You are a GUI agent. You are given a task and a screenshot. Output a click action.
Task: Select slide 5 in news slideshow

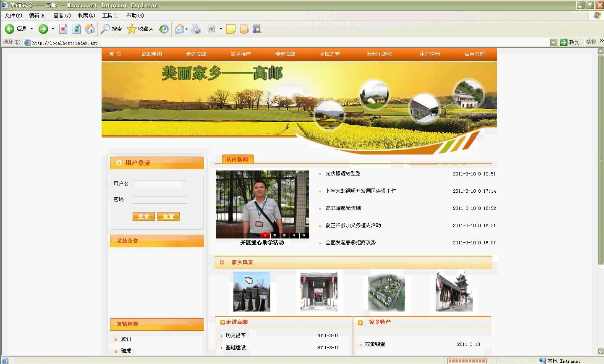[x=303, y=236]
